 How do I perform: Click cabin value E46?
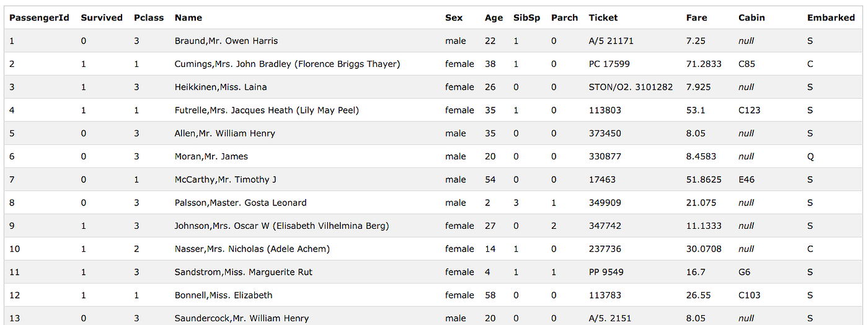point(746,179)
